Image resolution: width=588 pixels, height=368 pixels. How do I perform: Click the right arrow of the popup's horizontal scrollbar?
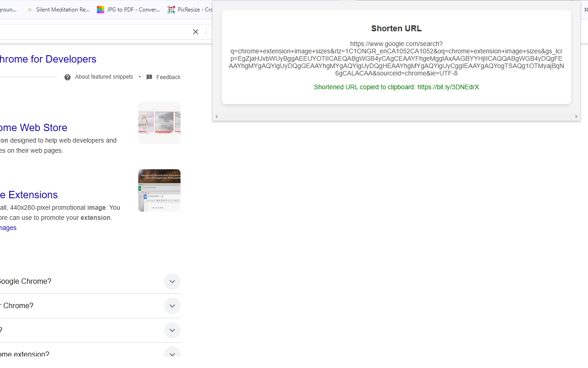click(x=577, y=117)
